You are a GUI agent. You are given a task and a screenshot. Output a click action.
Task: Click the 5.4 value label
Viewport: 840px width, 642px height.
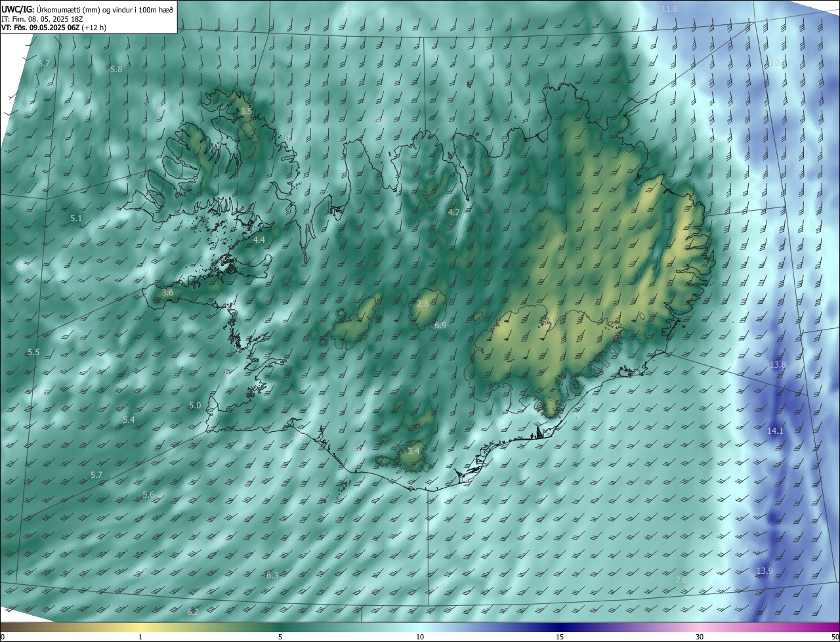tap(129, 419)
